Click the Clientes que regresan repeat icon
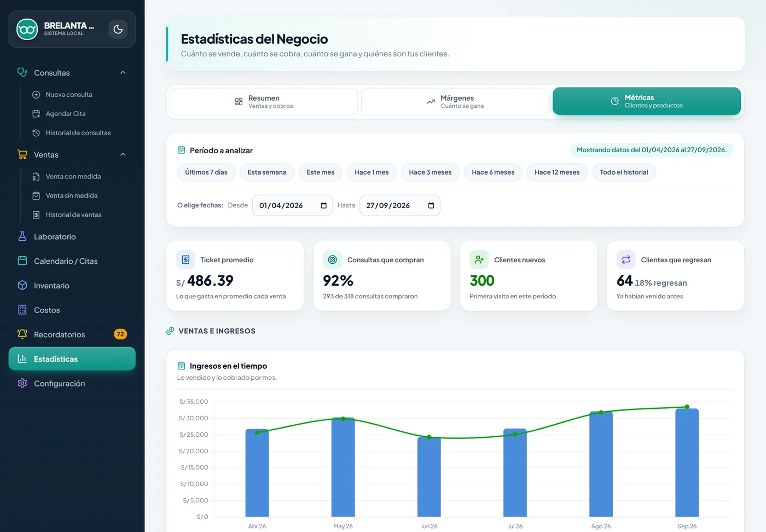Viewport: 766px width, 532px height. [626, 260]
